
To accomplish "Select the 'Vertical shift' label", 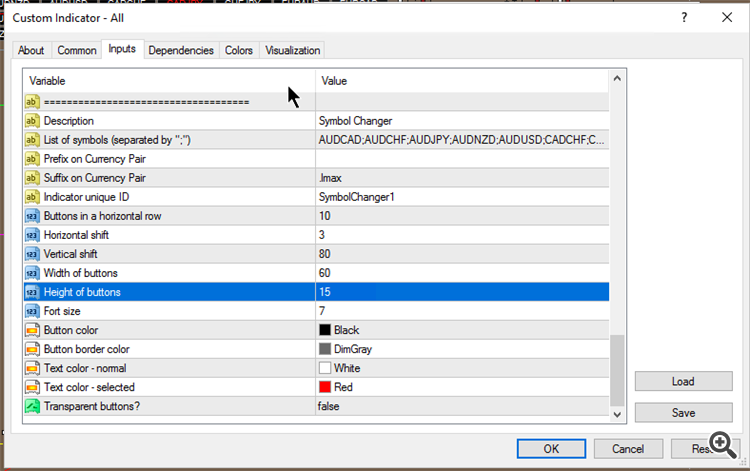I will pyautogui.click(x=70, y=254).
